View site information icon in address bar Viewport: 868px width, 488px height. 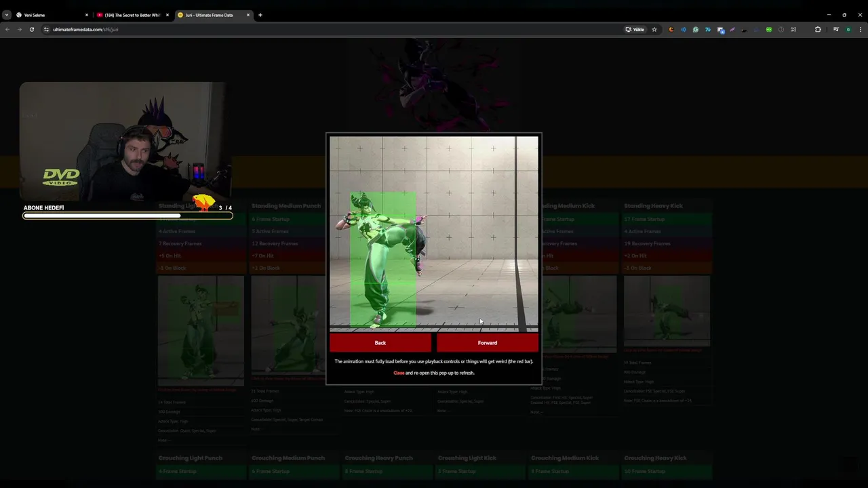(x=46, y=29)
